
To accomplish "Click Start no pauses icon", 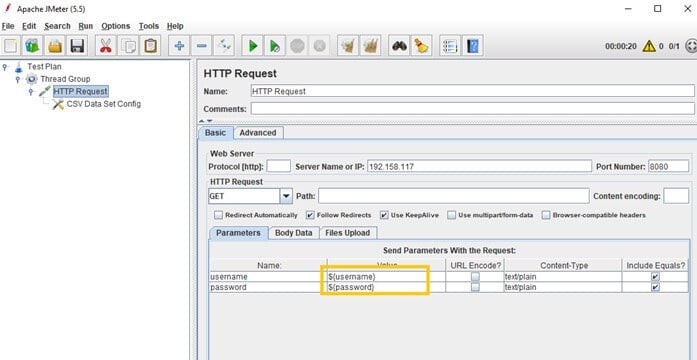I will (x=275, y=46).
